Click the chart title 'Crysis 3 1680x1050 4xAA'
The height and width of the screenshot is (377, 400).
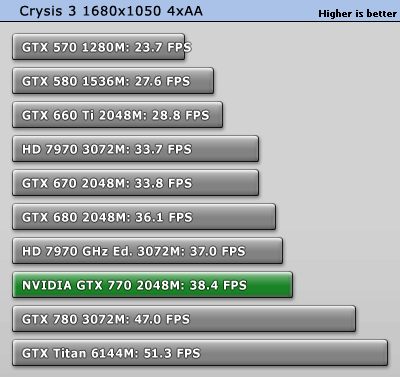(x=111, y=11)
